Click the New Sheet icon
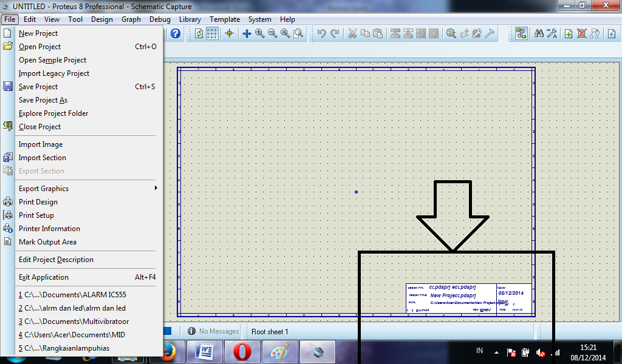This screenshot has height=364, width=622. 569,33
